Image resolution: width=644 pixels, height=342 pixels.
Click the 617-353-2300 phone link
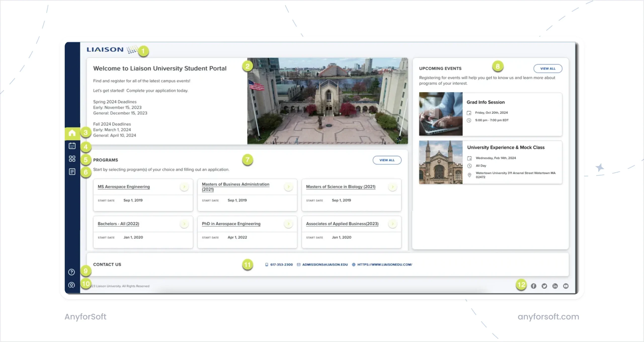[x=281, y=264]
